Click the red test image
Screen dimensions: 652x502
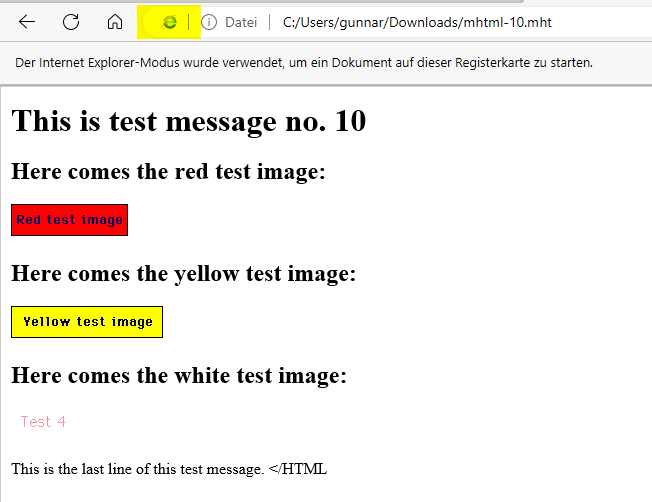(x=69, y=220)
